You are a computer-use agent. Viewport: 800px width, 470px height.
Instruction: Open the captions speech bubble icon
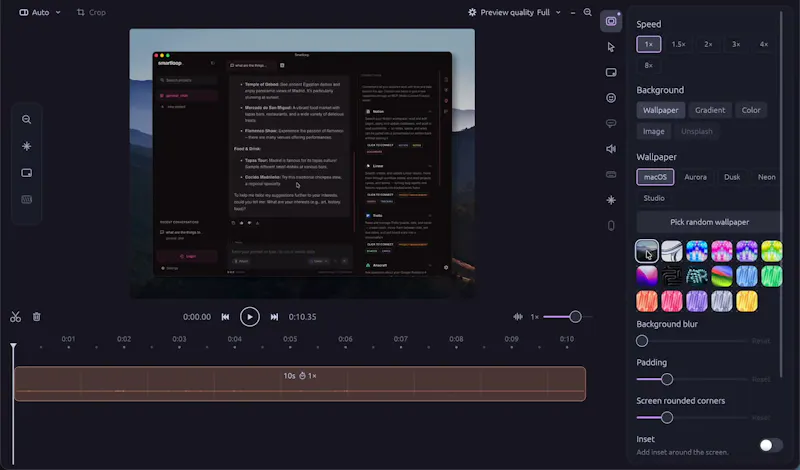(611, 123)
